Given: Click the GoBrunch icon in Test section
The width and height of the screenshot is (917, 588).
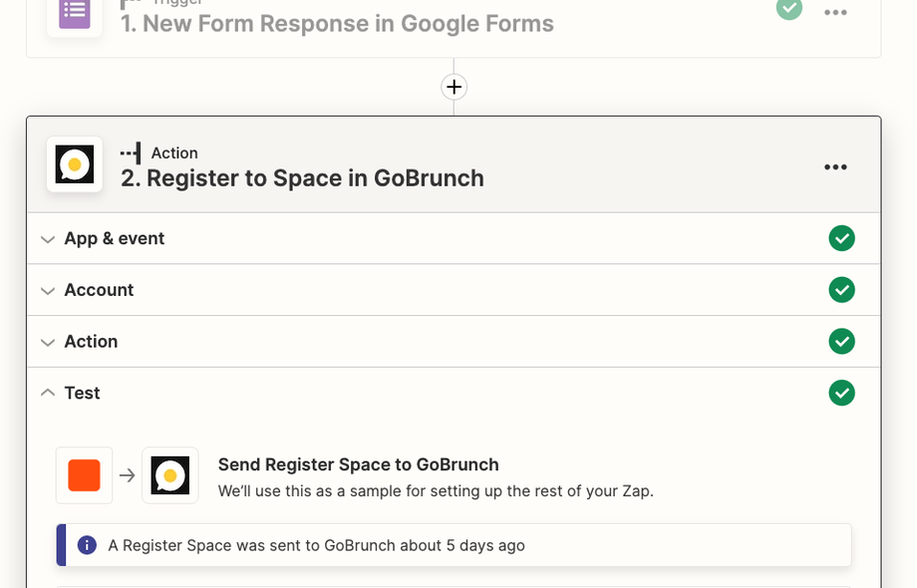Looking at the screenshot, I should point(170,475).
